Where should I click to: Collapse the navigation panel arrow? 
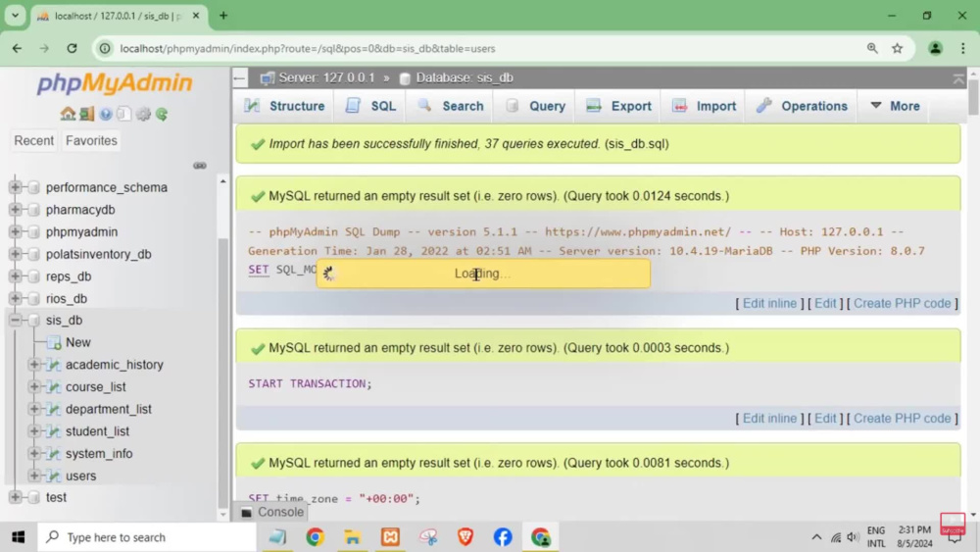click(240, 78)
